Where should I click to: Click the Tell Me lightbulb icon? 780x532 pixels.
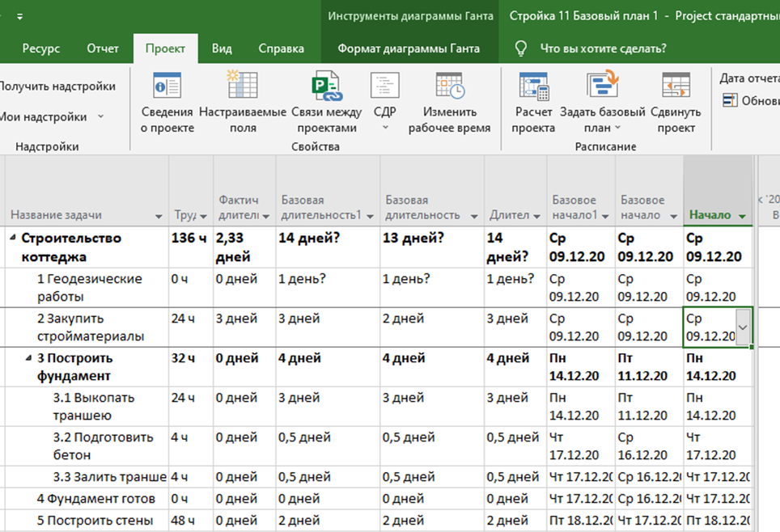pyautogui.click(x=520, y=49)
